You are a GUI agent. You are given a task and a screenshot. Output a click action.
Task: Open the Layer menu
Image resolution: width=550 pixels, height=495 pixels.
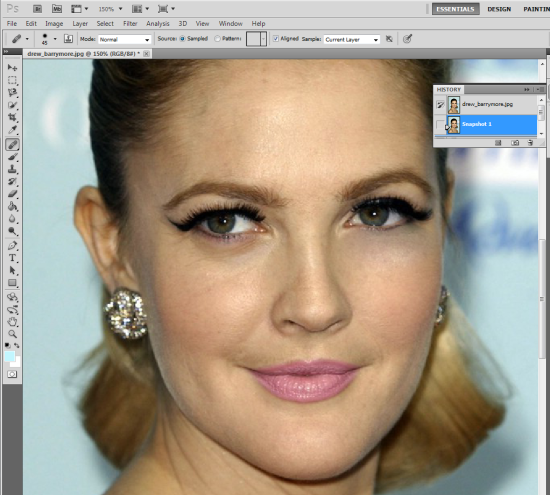point(80,24)
